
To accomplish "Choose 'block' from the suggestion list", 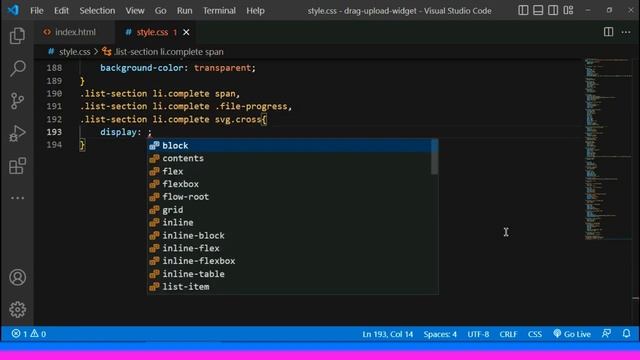I will pyautogui.click(x=289, y=146).
